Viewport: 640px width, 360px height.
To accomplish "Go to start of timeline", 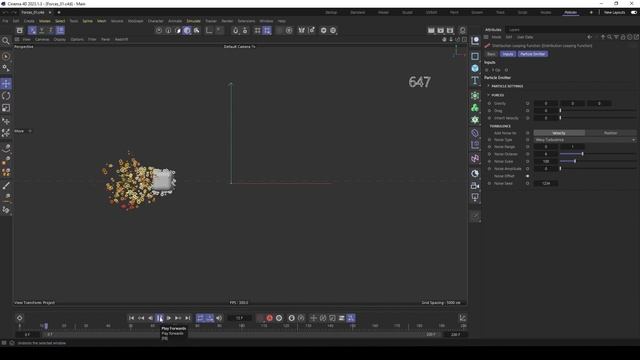I will point(131,318).
